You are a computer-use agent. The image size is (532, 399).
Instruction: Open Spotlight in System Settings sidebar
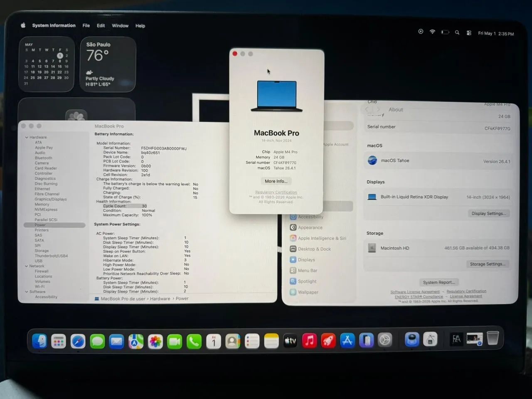tap(304, 281)
